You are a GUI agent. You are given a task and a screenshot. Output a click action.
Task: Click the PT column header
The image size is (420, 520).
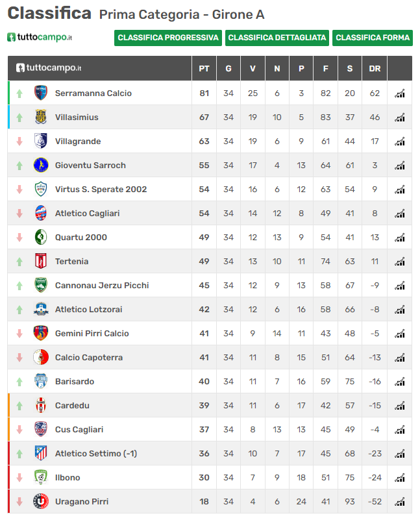click(204, 69)
